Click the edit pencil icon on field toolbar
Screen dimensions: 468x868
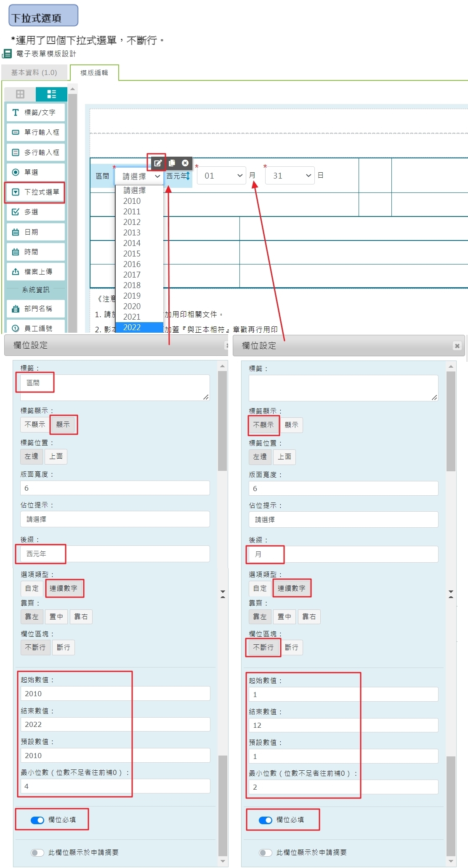(x=158, y=163)
